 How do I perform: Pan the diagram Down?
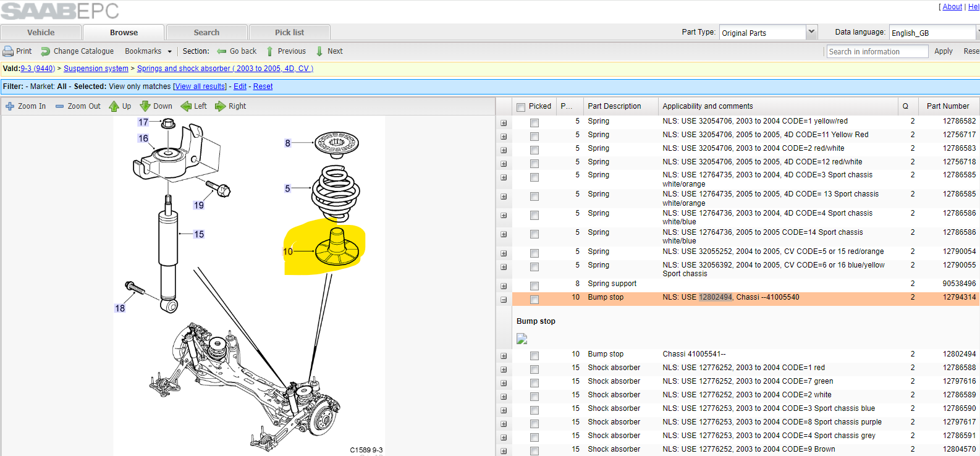coord(156,106)
